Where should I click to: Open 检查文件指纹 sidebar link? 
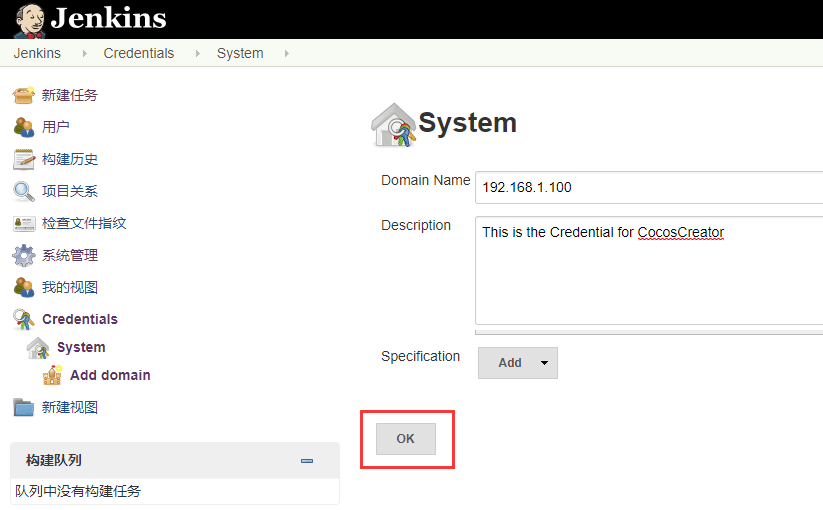tap(84, 223)
